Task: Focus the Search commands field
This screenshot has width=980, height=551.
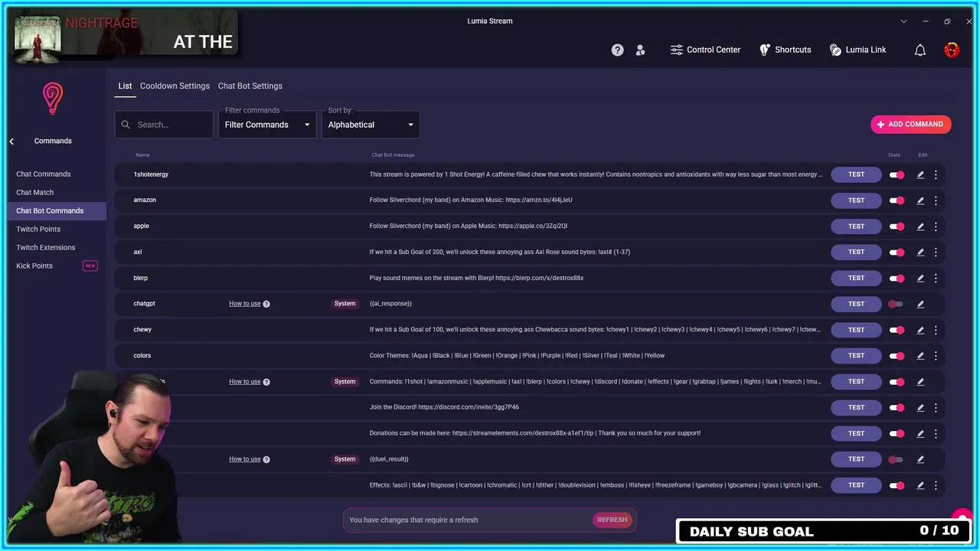Action: [x=164, y=125]
